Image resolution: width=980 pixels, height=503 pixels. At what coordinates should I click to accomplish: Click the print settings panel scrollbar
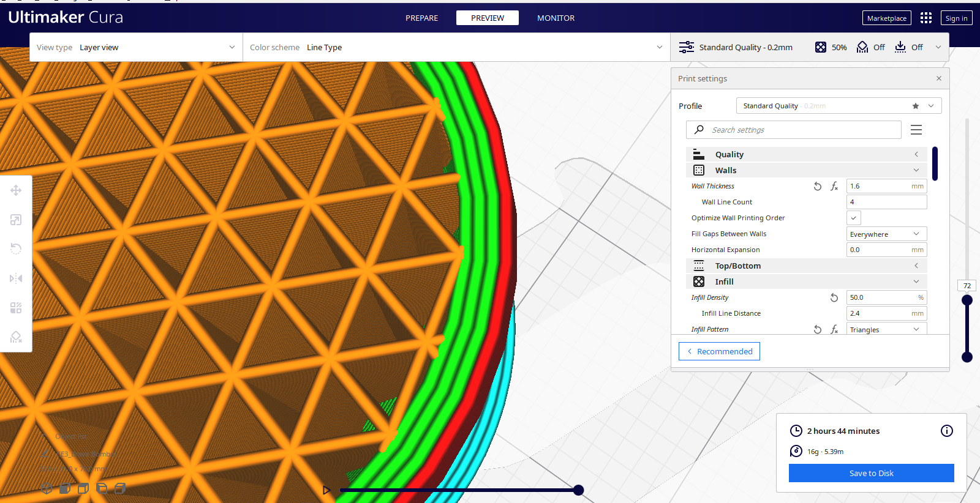(x=935, y=163)
